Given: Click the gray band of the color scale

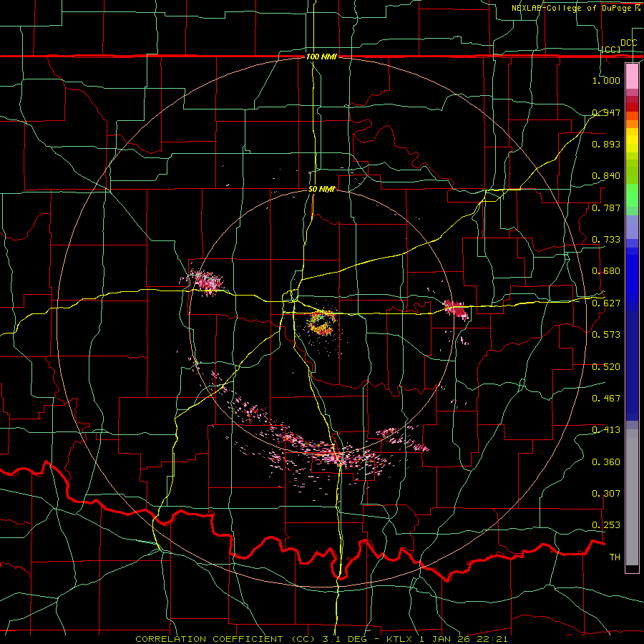Looking at the screenshot, I should pyautogui.click(x=632, y=497).
